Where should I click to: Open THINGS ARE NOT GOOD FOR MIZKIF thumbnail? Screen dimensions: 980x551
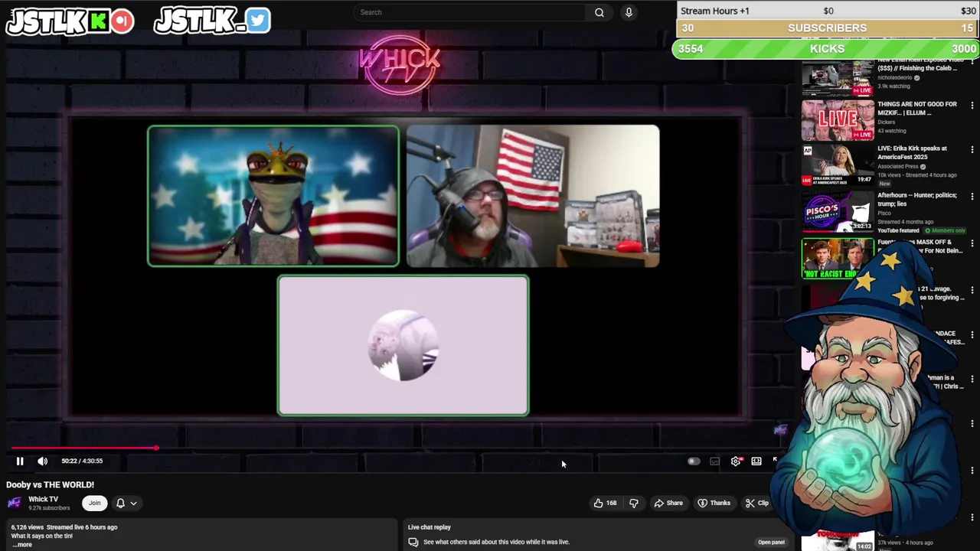[x=838, y=119]
